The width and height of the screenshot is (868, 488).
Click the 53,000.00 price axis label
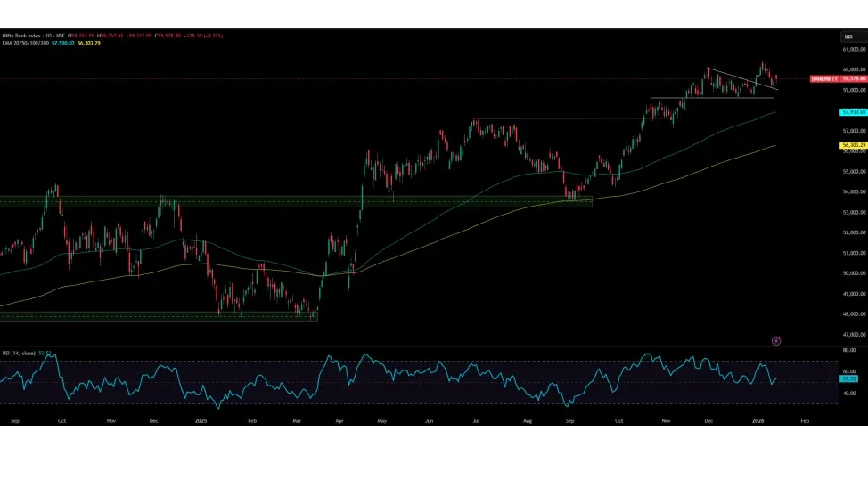[x=854, y=213]
